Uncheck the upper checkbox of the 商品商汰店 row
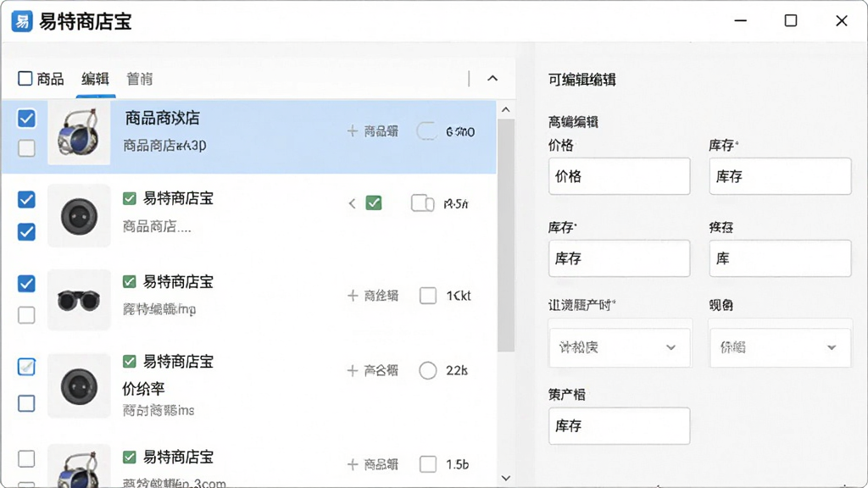Image resolution: width=868 pixels, height=488 pixels. tap(26, 118)
